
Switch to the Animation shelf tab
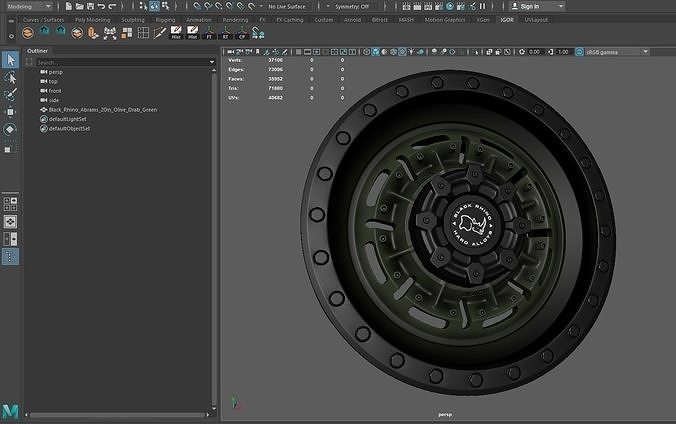click(199, 20)
